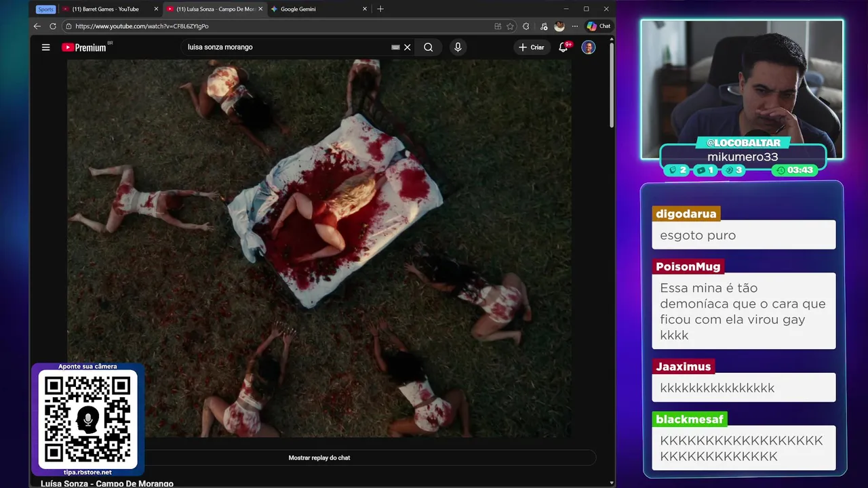This screenshot has width=868, height=488.
Task: Click the chat message esgoto puro
Action: click(x=698, y=235)
